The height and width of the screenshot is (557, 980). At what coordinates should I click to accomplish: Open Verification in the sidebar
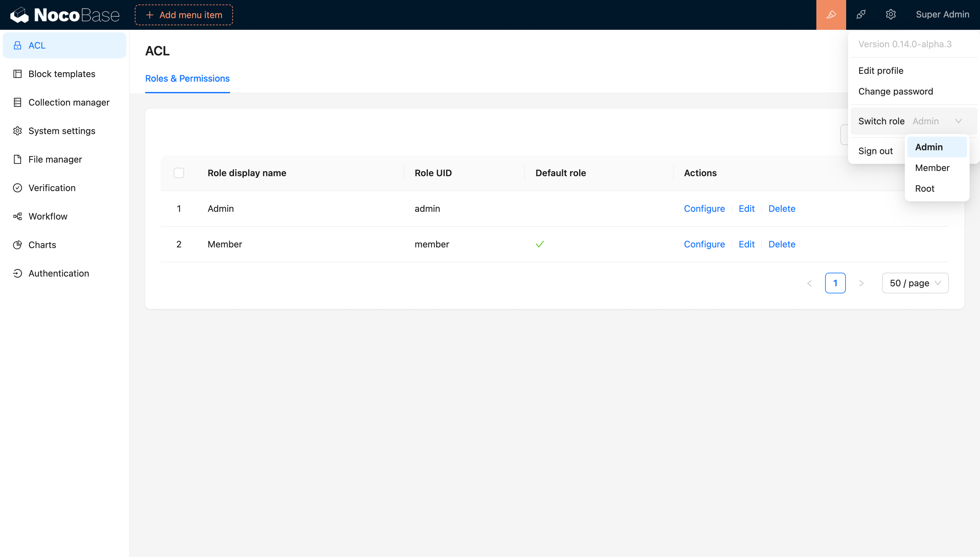52,188
